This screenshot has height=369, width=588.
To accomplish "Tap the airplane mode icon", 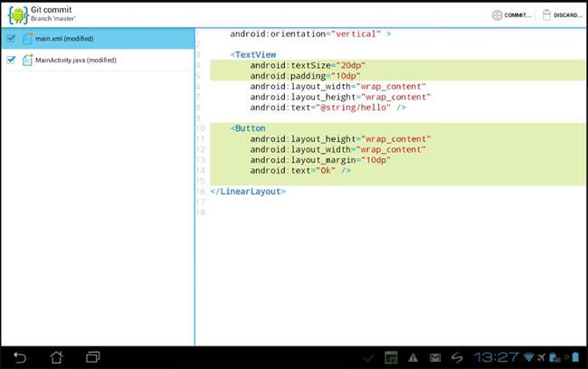I will pyautogui.click(x=541, y=357).
